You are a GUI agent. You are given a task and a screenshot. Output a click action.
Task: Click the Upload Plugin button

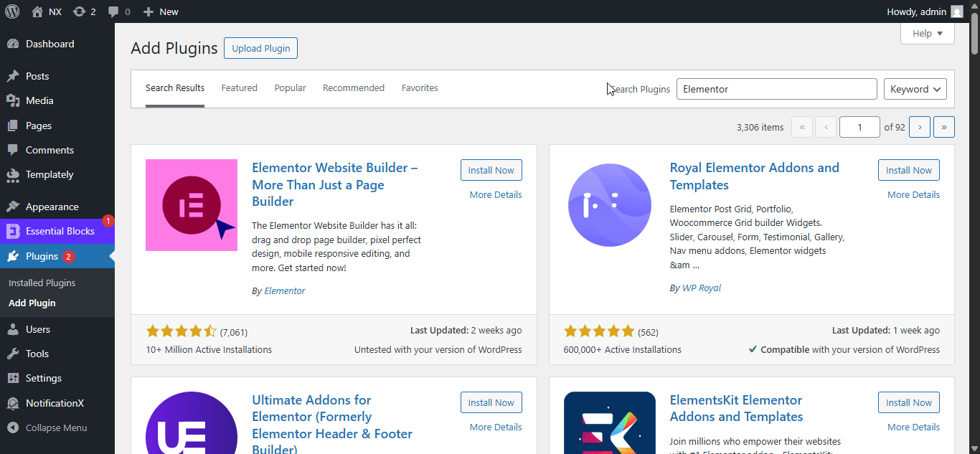(261, 48)
